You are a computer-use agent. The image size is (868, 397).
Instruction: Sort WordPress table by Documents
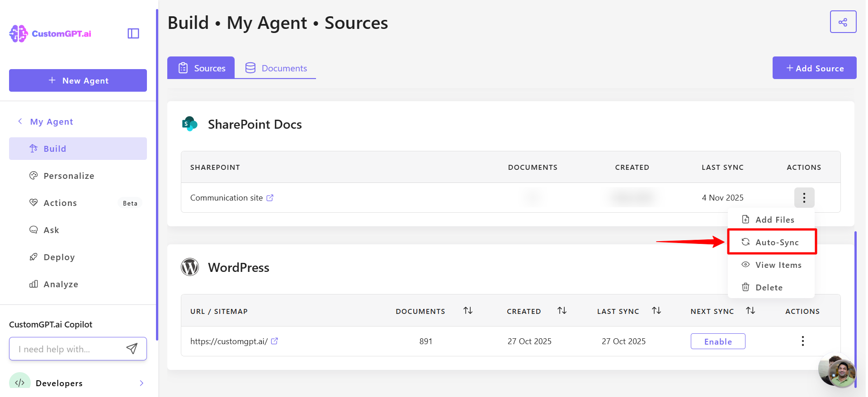click(468, 311)
